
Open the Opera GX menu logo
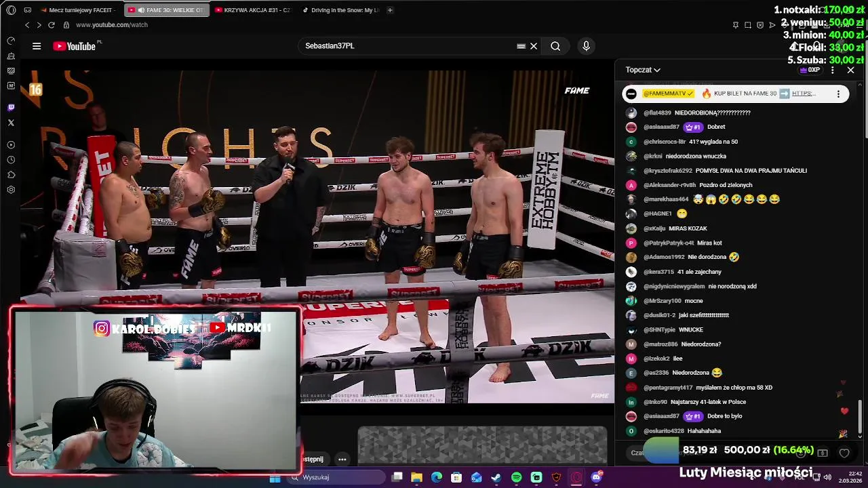point(11,10)
